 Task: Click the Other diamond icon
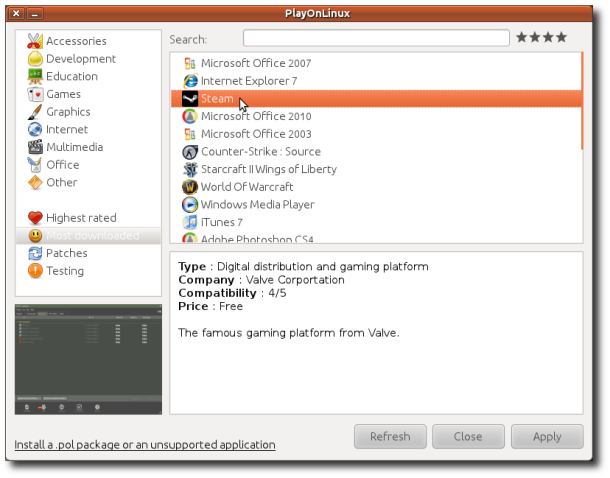tap(35, 182)
